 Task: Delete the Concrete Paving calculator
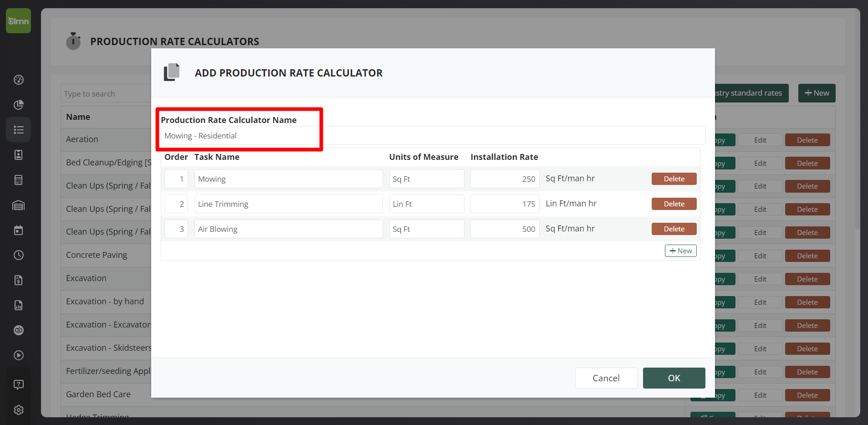click(x=807, y=256)
